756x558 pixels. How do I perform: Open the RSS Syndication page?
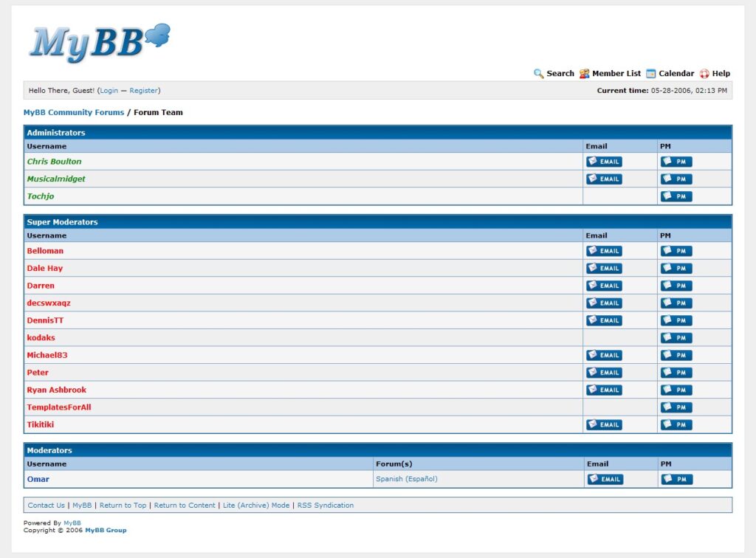coord(325,506)
